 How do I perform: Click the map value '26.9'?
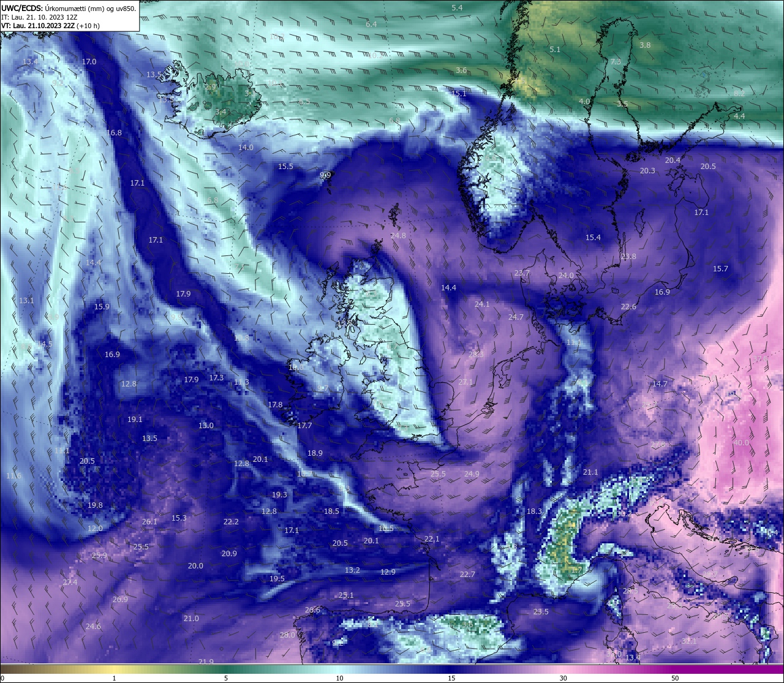[x=120, y=600]
